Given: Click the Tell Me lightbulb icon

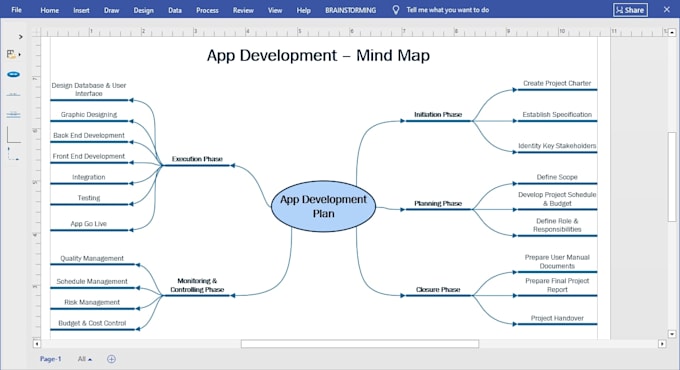Looking at the screenshot, I should click(396, 10).
